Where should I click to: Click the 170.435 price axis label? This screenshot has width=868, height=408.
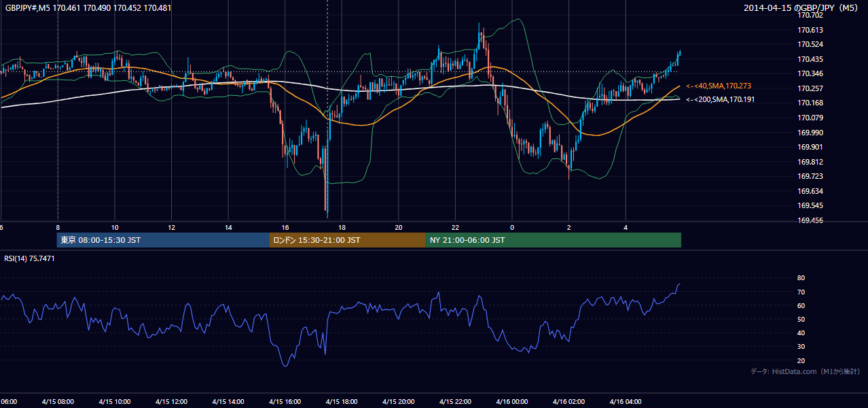[811, 59]
